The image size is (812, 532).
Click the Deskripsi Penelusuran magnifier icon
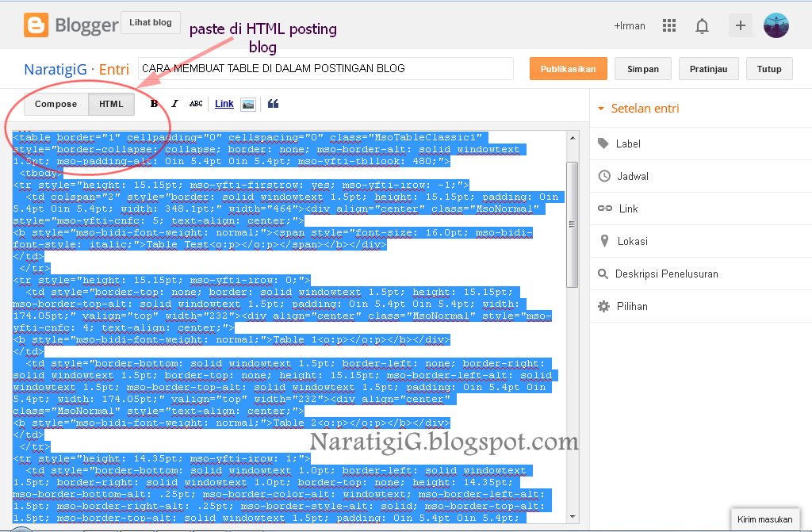point(603,274)
